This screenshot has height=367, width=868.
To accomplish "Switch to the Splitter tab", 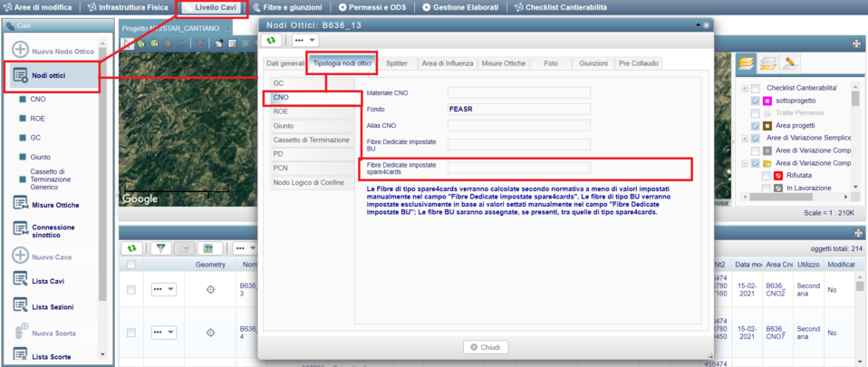I will coord(396,63).
